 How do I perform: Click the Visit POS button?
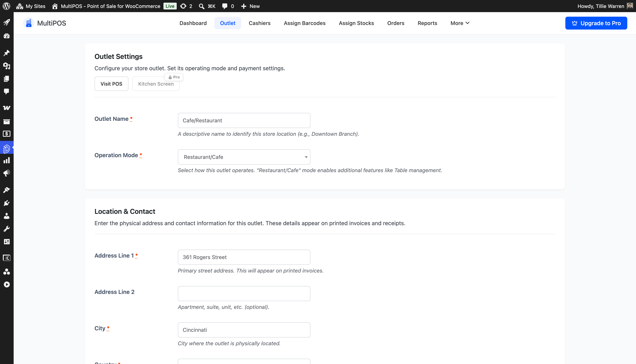111,84
